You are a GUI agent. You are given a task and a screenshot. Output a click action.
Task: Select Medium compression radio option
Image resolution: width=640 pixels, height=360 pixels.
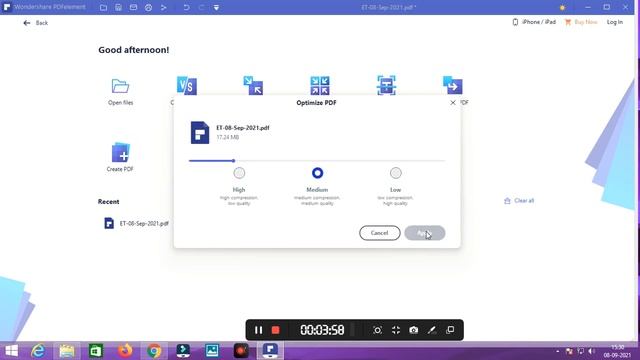(x=317, y=173)
